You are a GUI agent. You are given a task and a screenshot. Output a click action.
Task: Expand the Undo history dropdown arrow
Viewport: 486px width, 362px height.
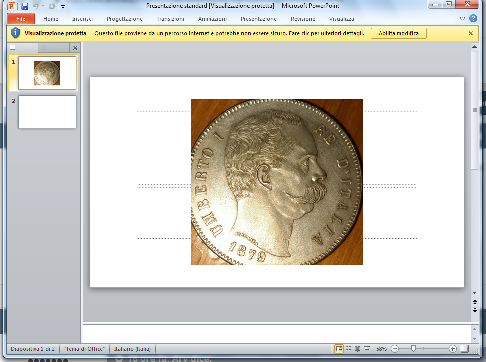tap(43, 6)
